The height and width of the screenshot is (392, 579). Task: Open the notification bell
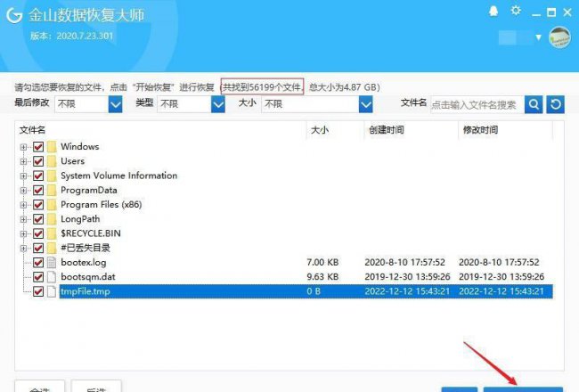(493, 12)
